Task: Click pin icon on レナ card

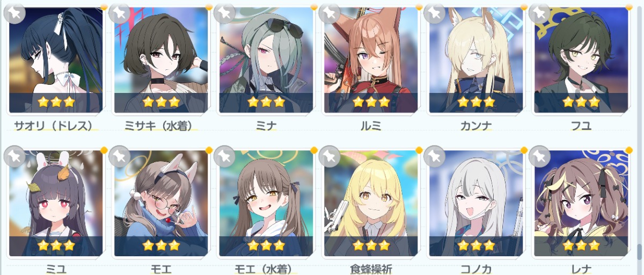Action: [x=539, y=156]
